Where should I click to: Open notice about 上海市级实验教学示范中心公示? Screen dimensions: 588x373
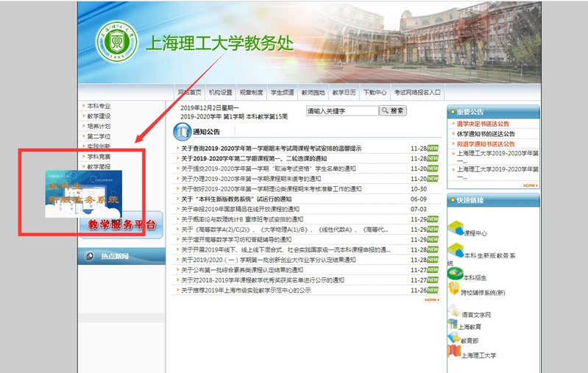pos(246,290)
